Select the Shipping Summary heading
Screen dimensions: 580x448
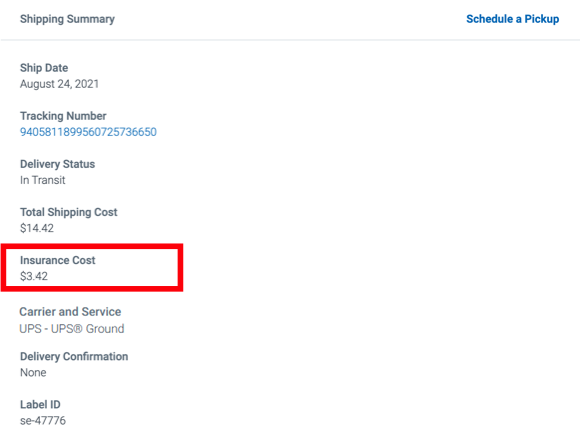67,19
